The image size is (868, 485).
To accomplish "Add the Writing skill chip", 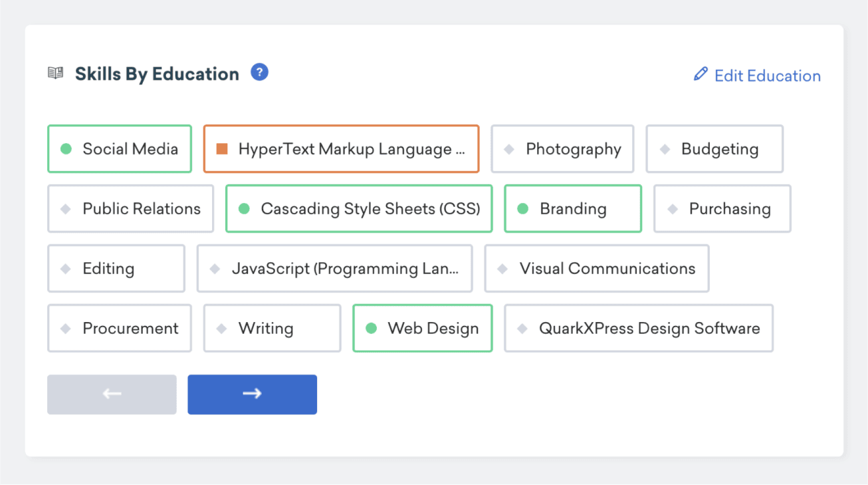I will pyautogui.click(x=272, y=328).
